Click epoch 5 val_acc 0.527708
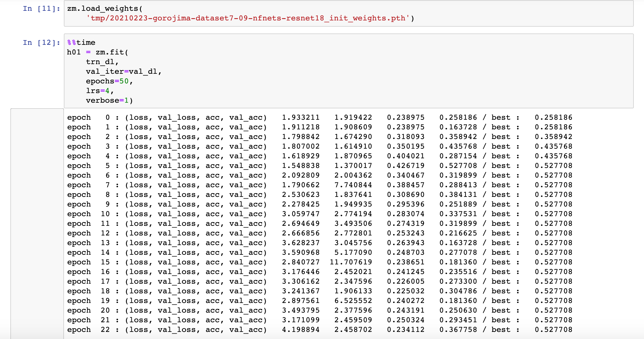The height and width of the screenshot is (339, 644). [x=458, y=166]
